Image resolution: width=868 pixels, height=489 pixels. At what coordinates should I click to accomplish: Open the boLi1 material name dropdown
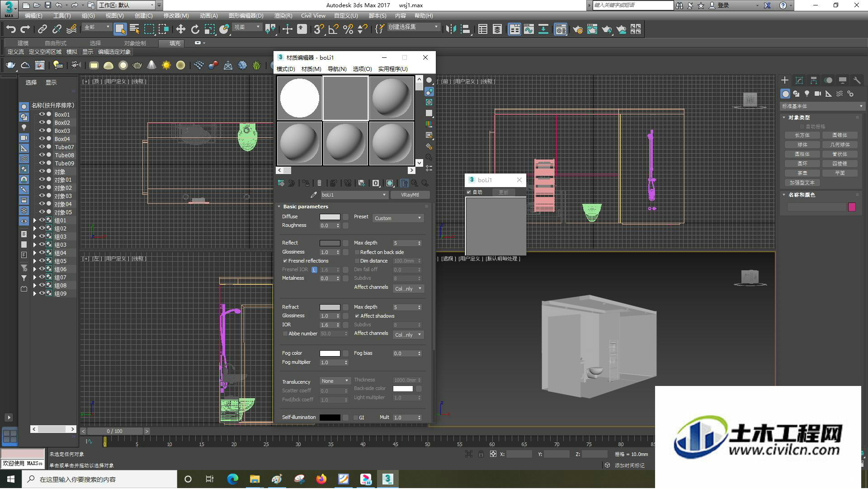[354, 195]
